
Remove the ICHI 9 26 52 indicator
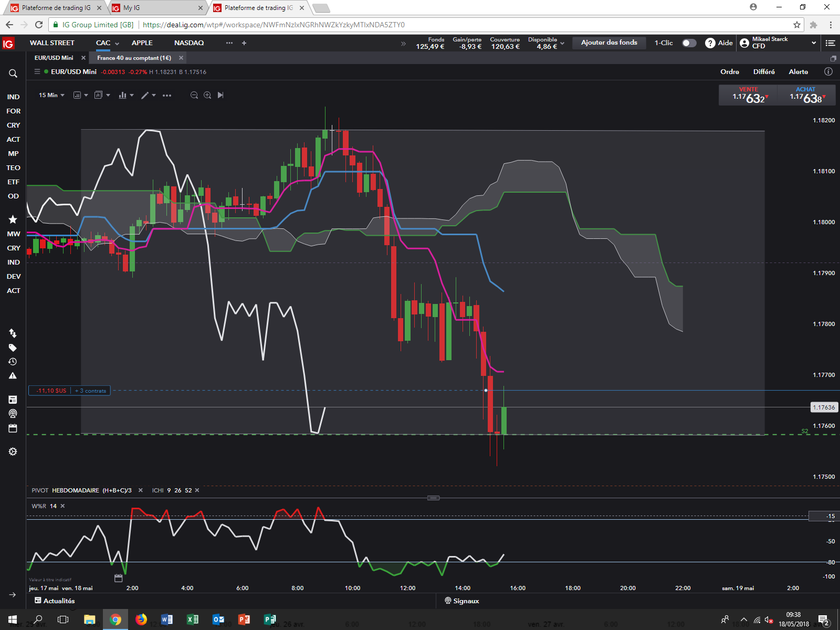tap(197, 490)
